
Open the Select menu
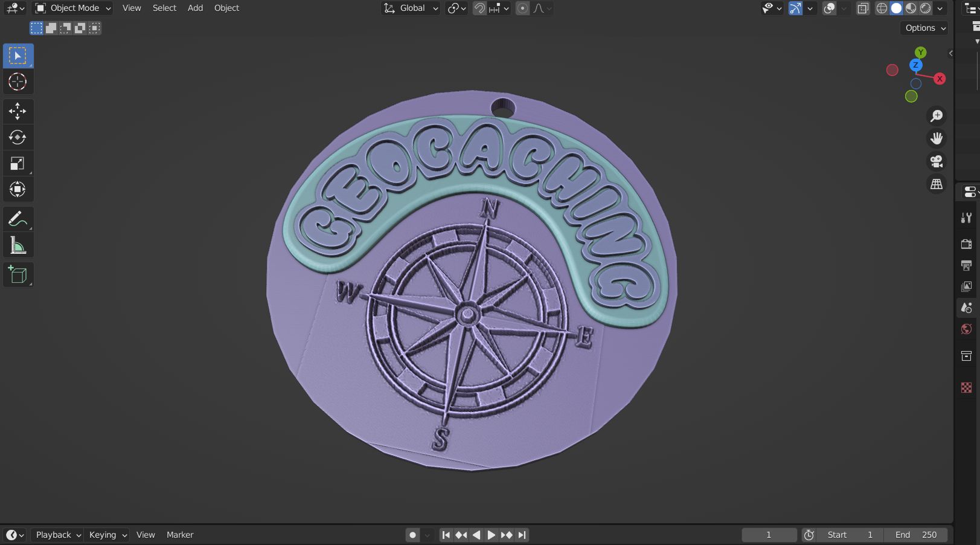click(164, 8)
